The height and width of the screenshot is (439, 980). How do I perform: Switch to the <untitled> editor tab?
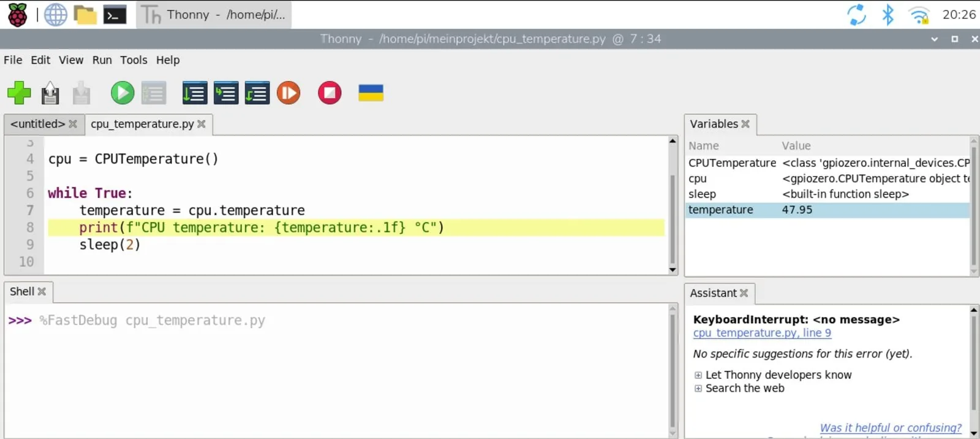(x=37, y=124)
